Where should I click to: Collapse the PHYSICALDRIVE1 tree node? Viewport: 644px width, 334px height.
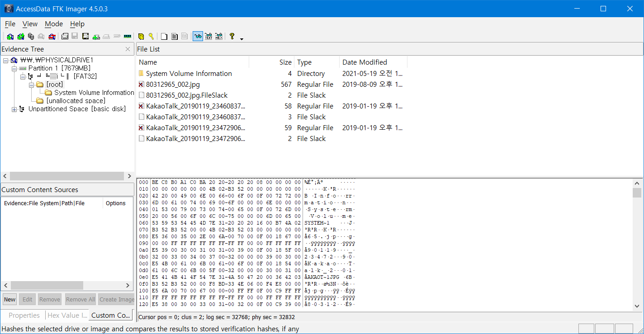point(6,60)
